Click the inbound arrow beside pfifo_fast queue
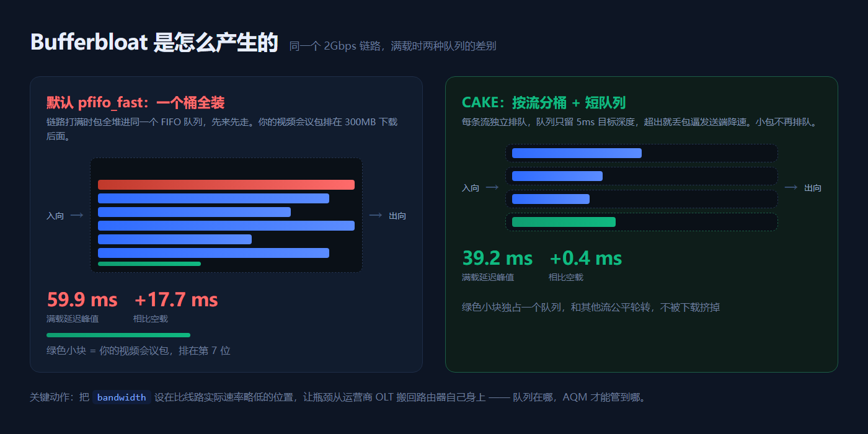Image resolution: width=868 pixels, height=434 pixels. [x=77, y=216]
